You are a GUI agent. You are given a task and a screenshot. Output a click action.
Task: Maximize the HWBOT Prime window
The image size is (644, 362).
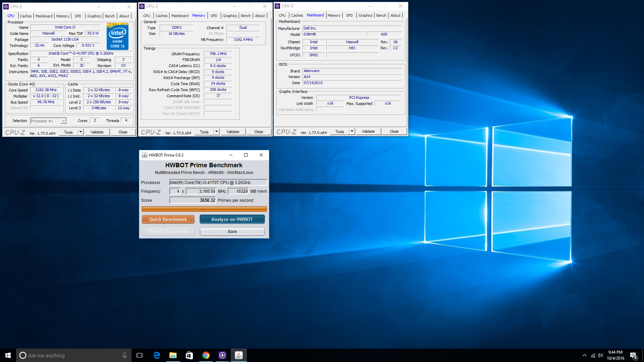[246, 155]
